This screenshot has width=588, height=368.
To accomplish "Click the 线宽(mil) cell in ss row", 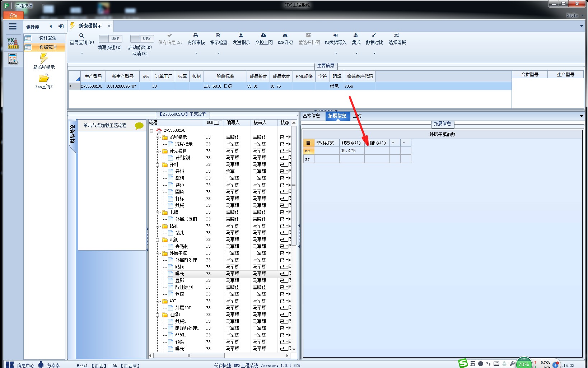I will tap(352, 159).
